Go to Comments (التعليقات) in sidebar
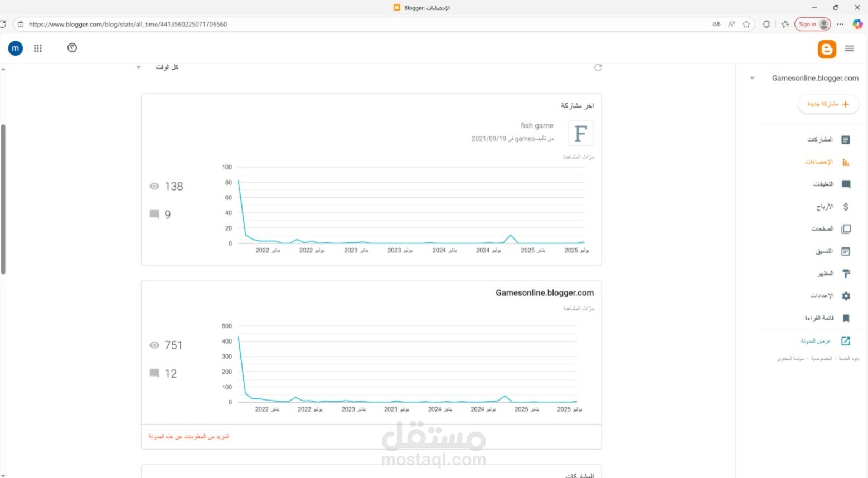The width and height of the screenshot is (868, 478). point(832,184)
